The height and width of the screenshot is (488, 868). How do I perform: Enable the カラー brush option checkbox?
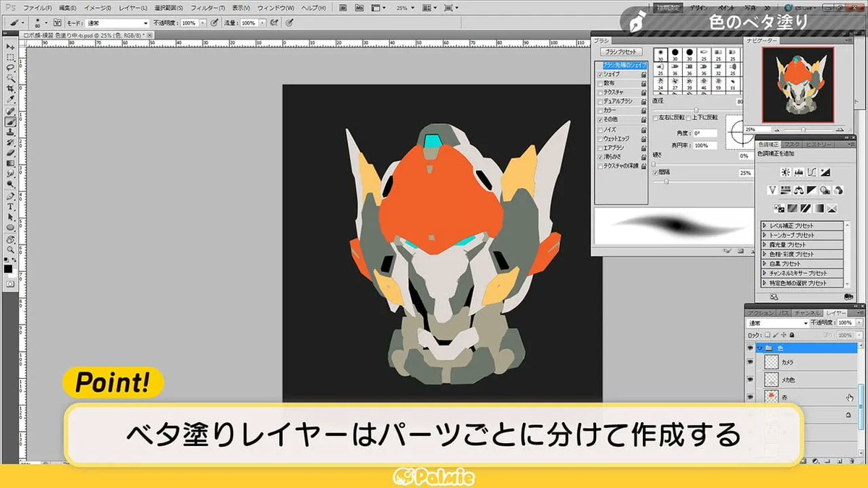coord(600,110)
